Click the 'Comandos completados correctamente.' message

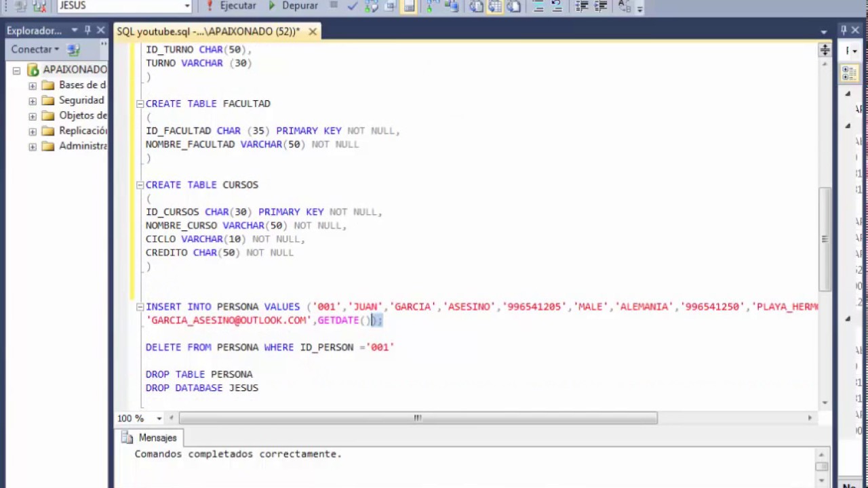point(238,454)
